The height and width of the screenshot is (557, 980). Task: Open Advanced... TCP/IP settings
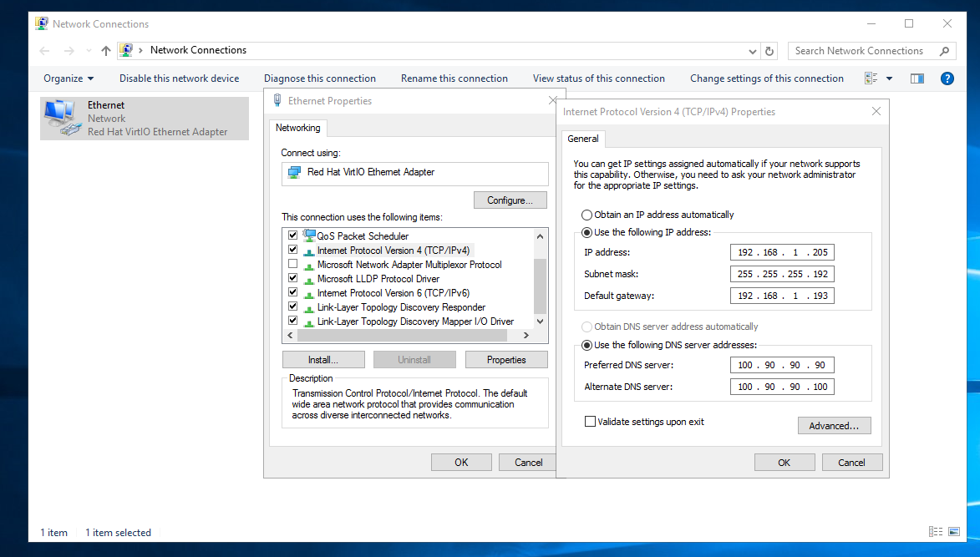[835, 426]
